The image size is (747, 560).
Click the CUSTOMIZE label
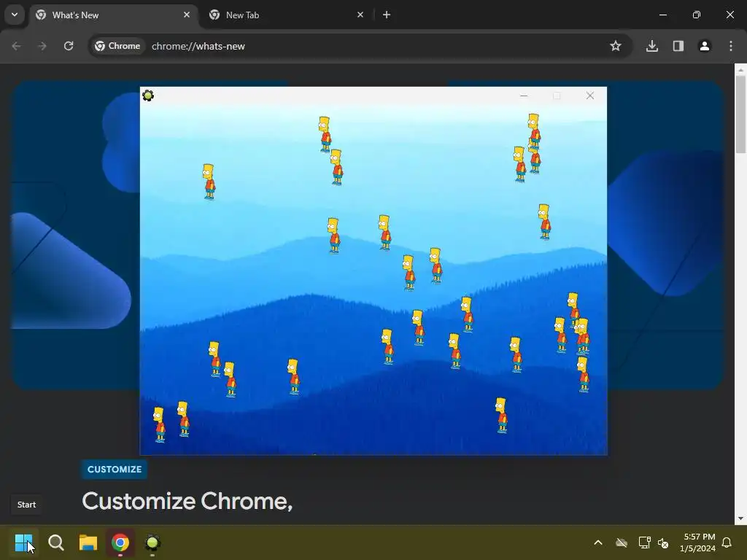115,470
